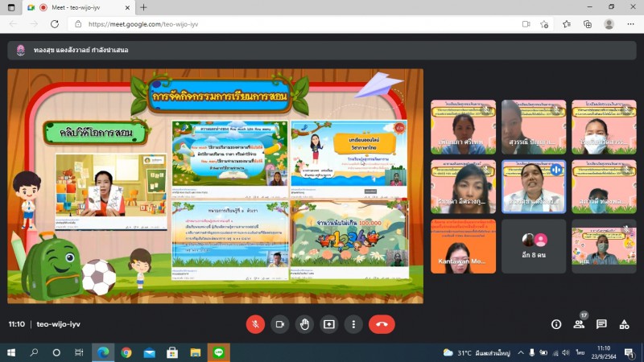Viewport: 644px width, 362px height.
Task: Open the 'อีก 8 คน' more participants tile
Action: (x=534, y=246)
